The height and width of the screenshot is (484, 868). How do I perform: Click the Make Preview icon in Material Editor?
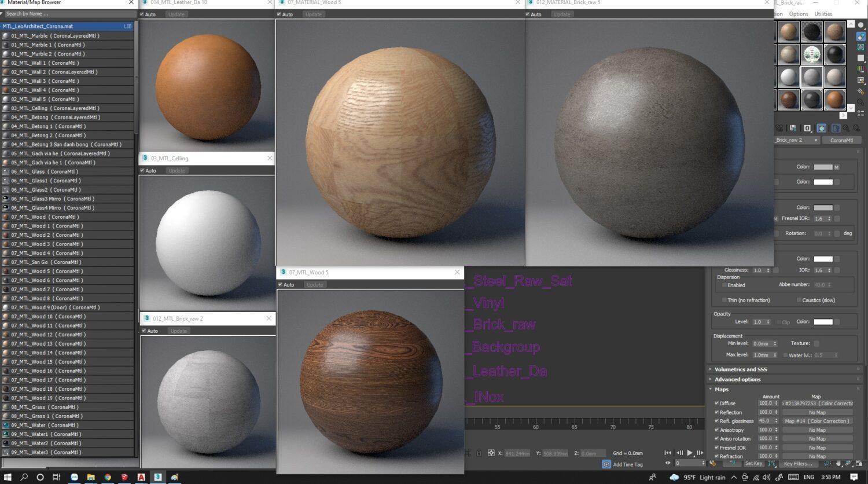860,80
